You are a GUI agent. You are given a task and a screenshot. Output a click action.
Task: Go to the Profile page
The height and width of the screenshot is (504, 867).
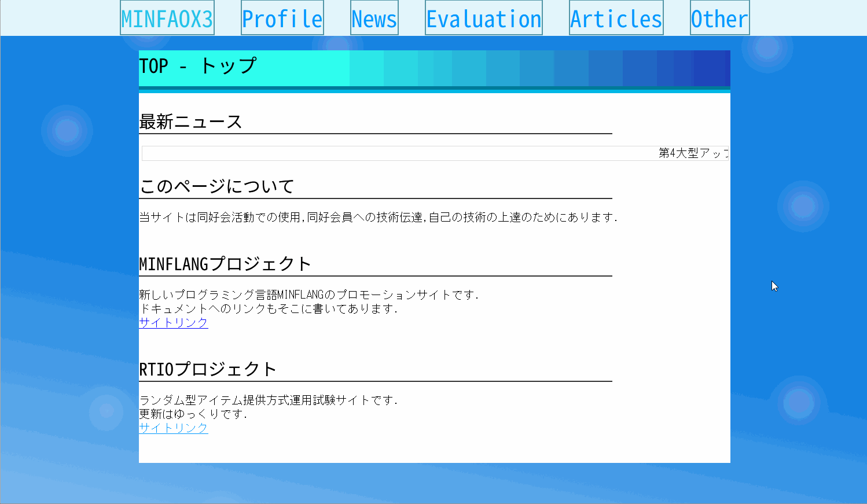pyautogui.click(x=282, y=19)
